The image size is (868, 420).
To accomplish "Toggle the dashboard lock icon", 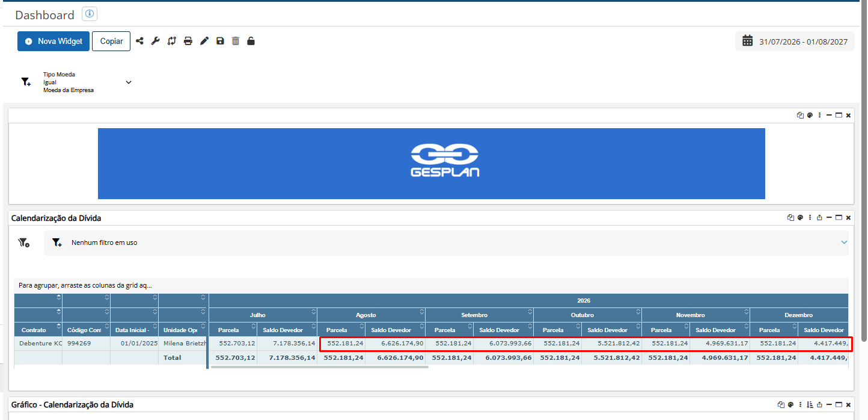I will (251, 41).
